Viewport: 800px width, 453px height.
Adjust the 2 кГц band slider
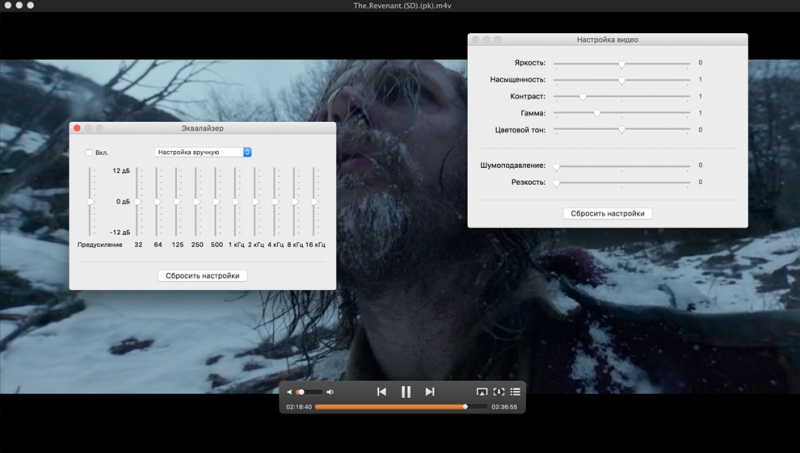255,202
